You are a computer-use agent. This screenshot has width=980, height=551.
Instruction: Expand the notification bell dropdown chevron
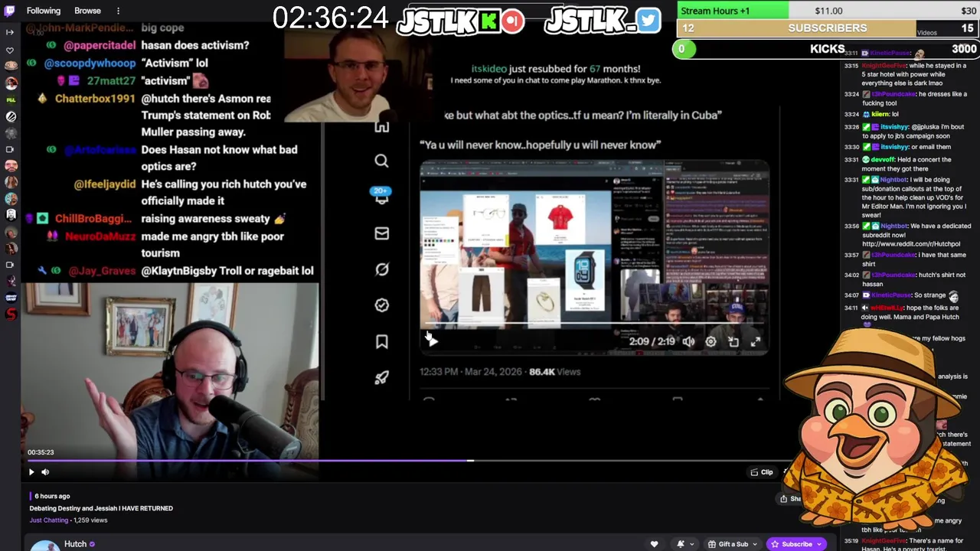691,545
